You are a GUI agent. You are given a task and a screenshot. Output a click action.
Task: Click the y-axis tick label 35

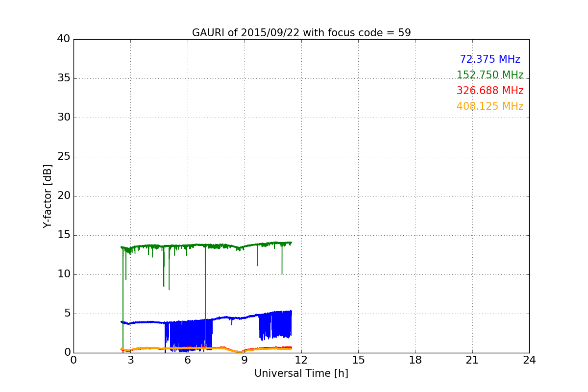pos(64,78)
